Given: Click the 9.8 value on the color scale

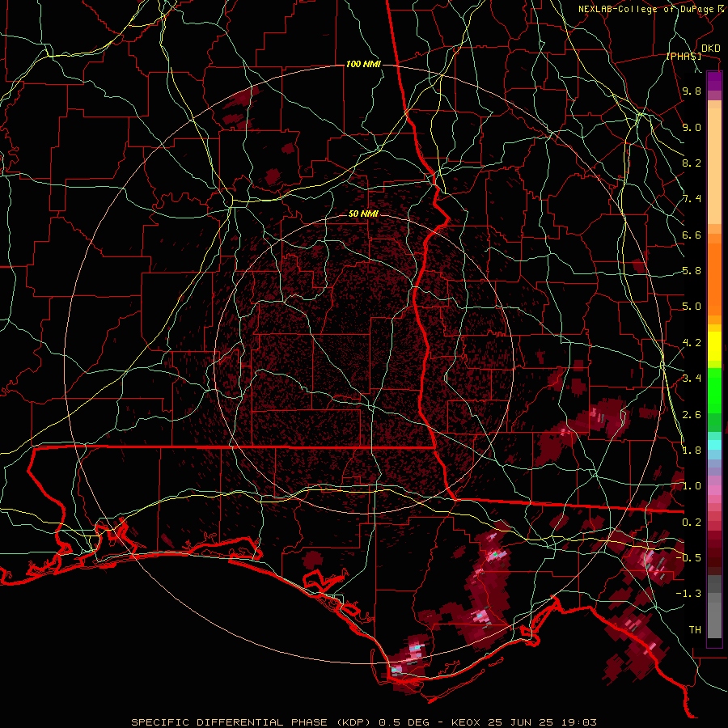Looking at the screenshot, I should tap(692, 91).
